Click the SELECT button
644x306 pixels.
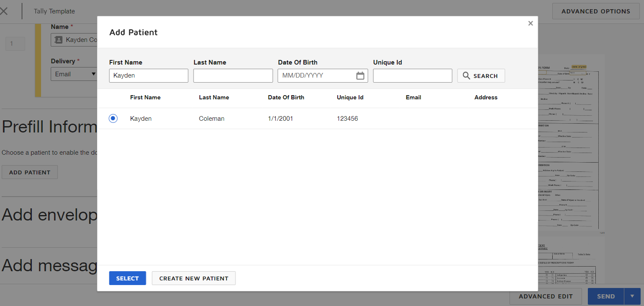[x=127, y=278]
